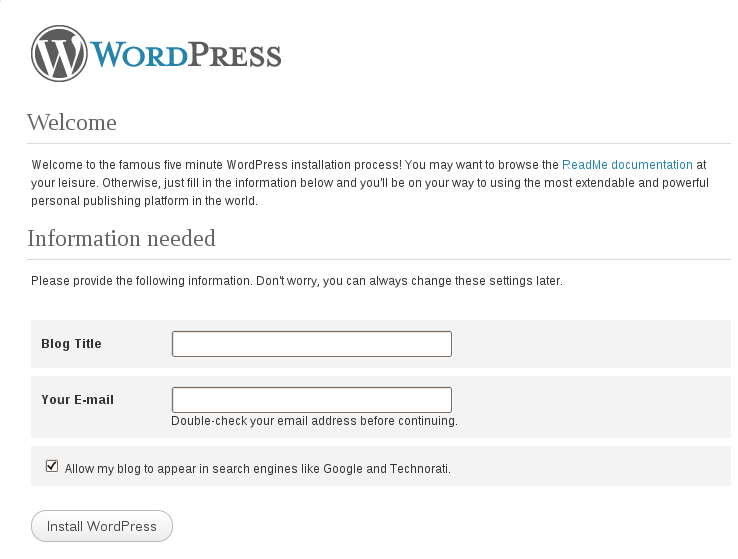Uncheck the search engines visibility checkbox
The width and height of the screenshot is (738, 559).
pyautogui.click(x=52, y=466)
